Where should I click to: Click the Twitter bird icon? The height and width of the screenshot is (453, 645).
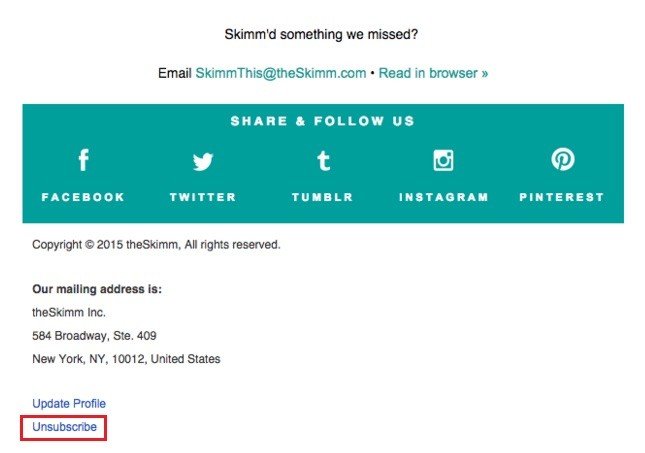pos(203,161)
